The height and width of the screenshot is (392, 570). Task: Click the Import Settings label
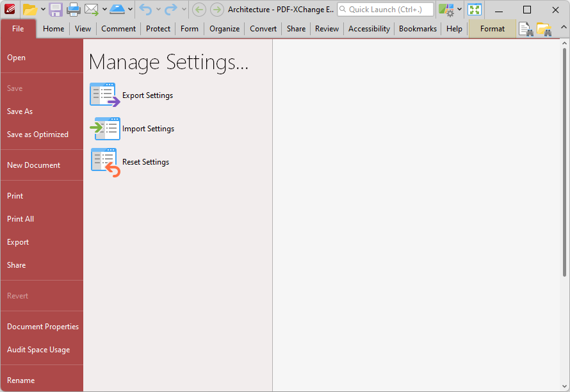click(149, 129)
